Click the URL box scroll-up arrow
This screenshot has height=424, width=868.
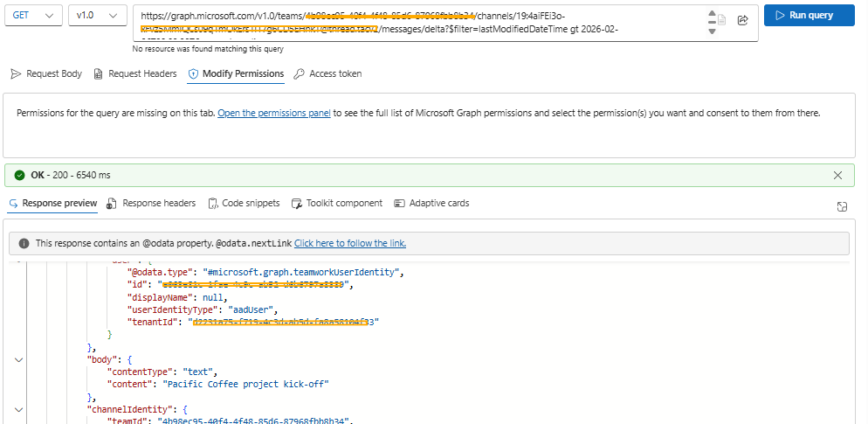point(712,13)
